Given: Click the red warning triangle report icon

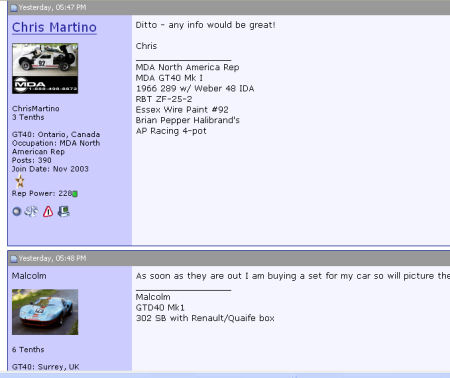Looking at the screenshot, I should point(48,211).
